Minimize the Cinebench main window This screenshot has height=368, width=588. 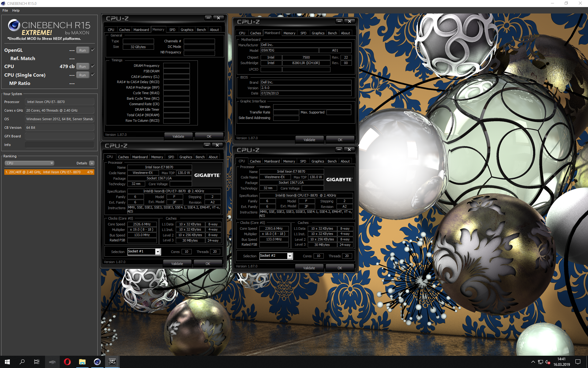(552, 3)
